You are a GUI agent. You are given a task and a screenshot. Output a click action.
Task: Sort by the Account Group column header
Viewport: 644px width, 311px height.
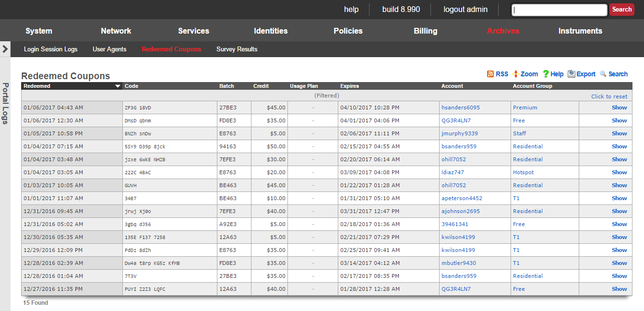pyautogui.click(x=532, y=86)
